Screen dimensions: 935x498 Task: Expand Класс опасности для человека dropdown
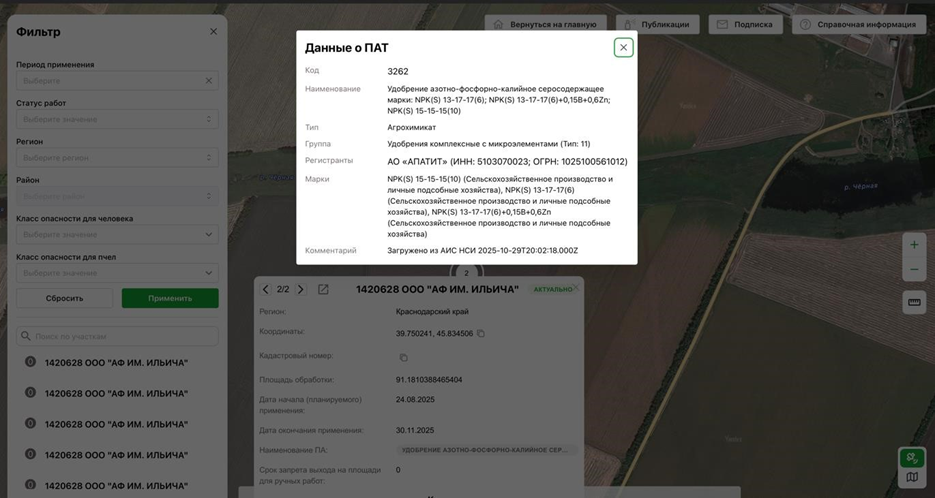point(117,235)
